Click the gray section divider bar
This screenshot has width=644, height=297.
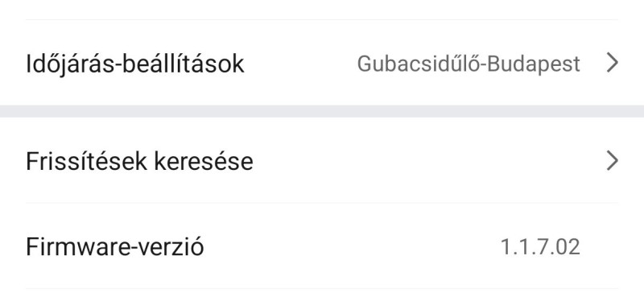click(x=322, y=111)
